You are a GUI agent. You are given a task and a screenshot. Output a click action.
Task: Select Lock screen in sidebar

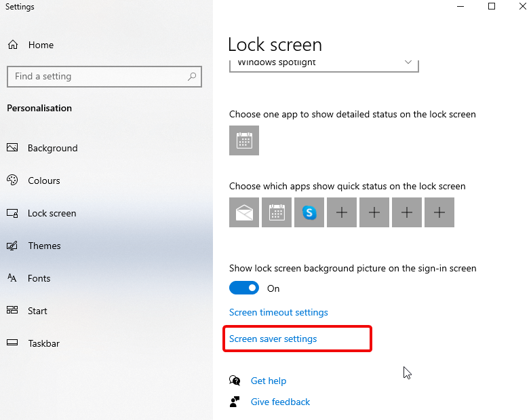coord(52,213)
